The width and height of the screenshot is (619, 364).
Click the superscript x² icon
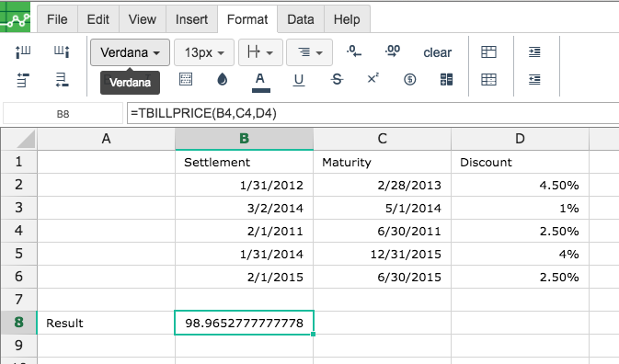[373, 78]
